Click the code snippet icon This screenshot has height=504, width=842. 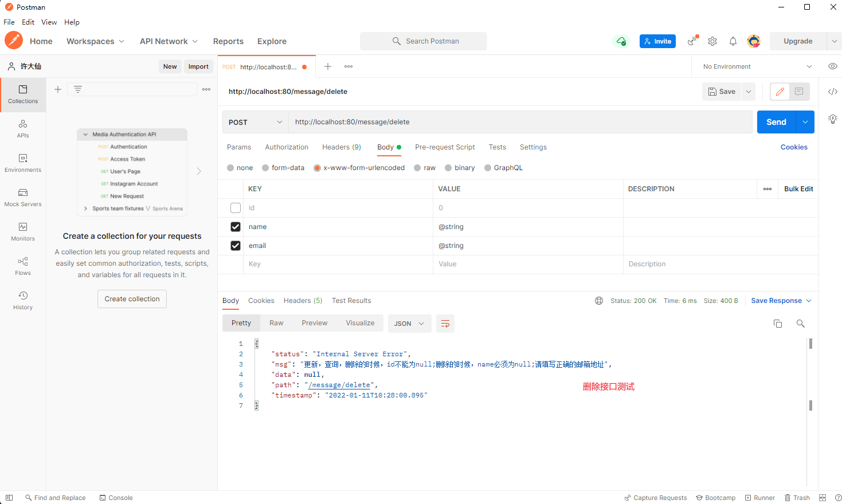pos(833,92)
